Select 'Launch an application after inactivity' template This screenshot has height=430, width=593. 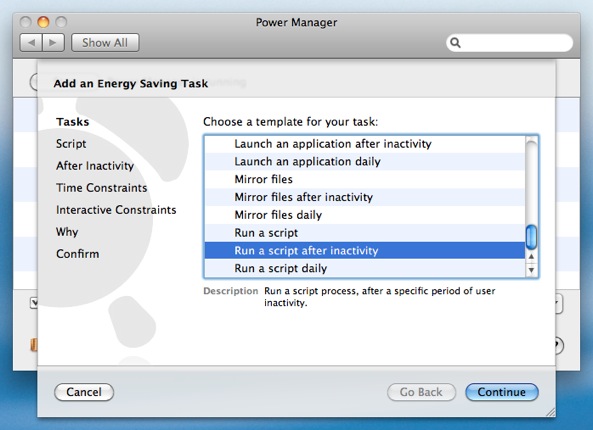click(365, 144)
